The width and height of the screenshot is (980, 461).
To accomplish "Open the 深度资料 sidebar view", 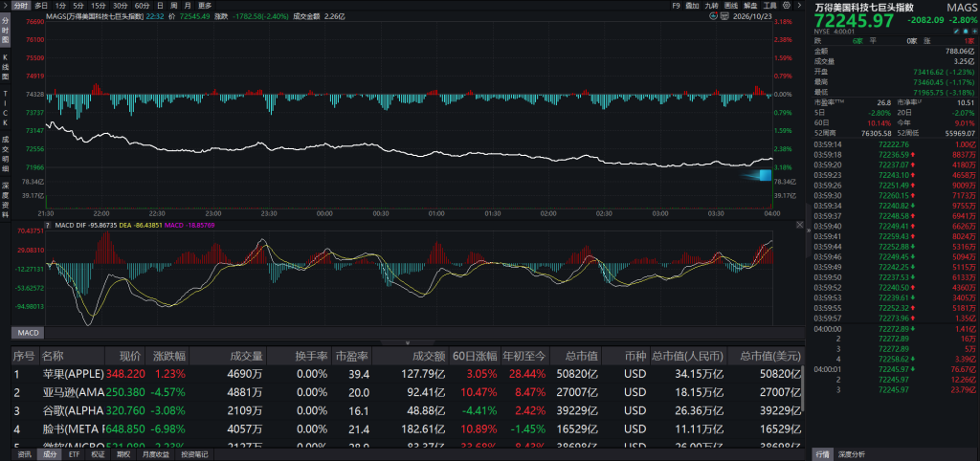I will point(5,199).
